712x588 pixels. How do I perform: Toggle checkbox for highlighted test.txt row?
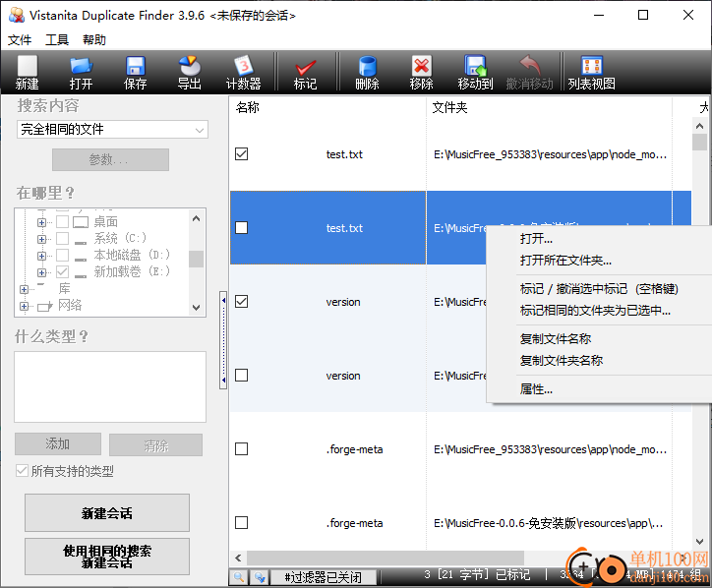(x=242, y=227)
